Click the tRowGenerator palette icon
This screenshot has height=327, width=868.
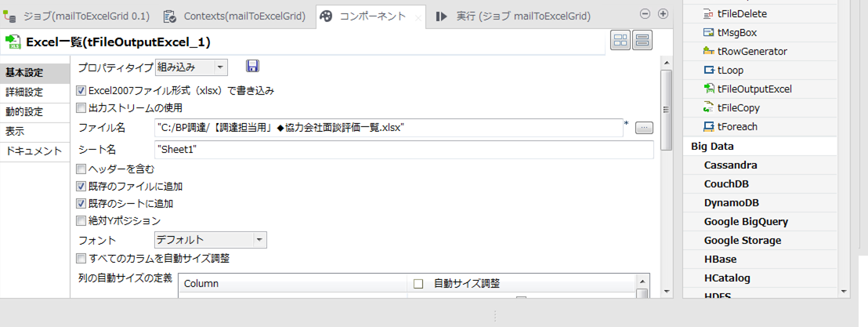(708, 52)
